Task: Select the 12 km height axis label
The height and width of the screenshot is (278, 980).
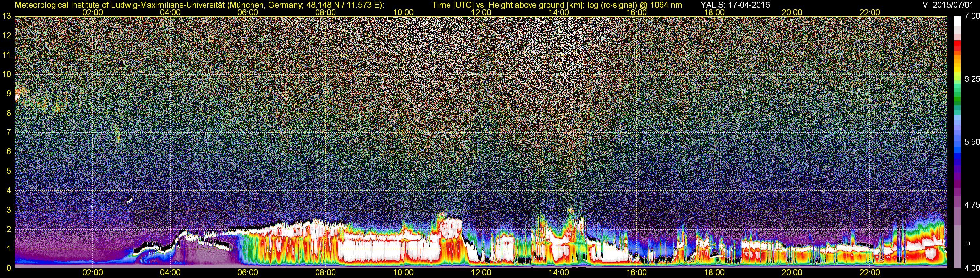Action: 7,36
